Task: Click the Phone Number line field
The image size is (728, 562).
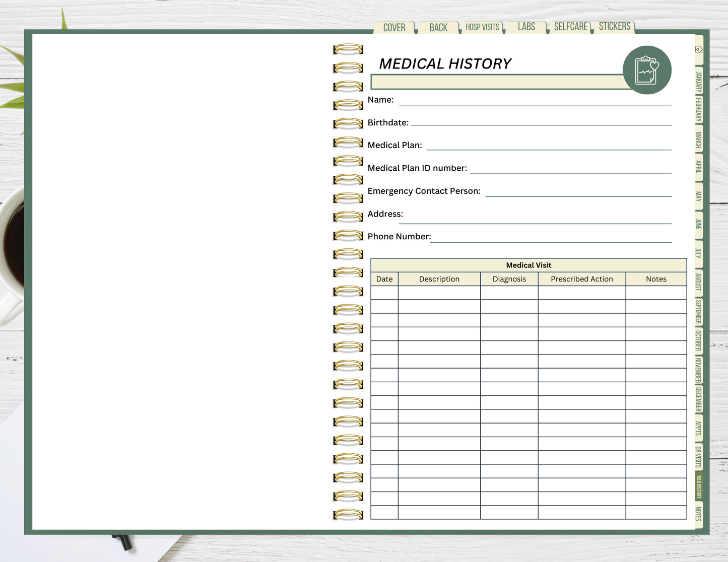Action: coord(550,237)
